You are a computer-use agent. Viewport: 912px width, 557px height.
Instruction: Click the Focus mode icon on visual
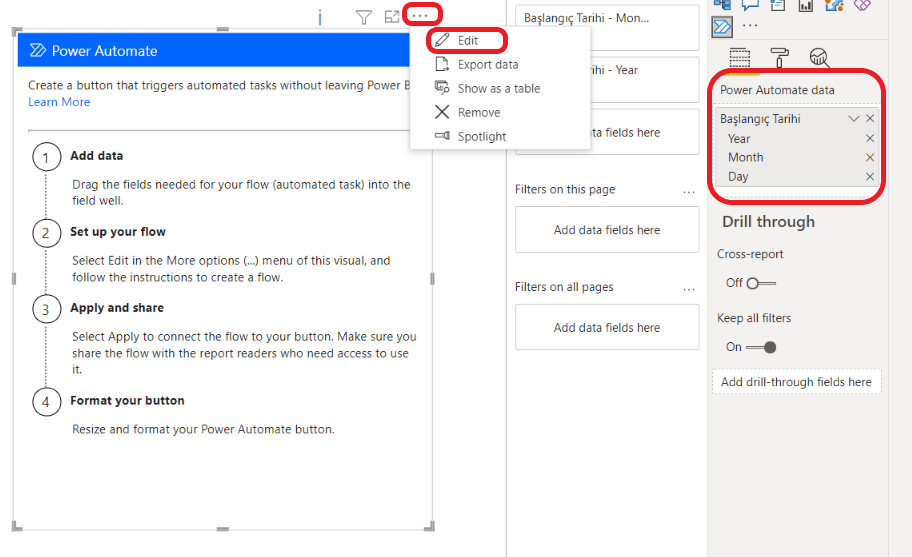pos(392,16)
